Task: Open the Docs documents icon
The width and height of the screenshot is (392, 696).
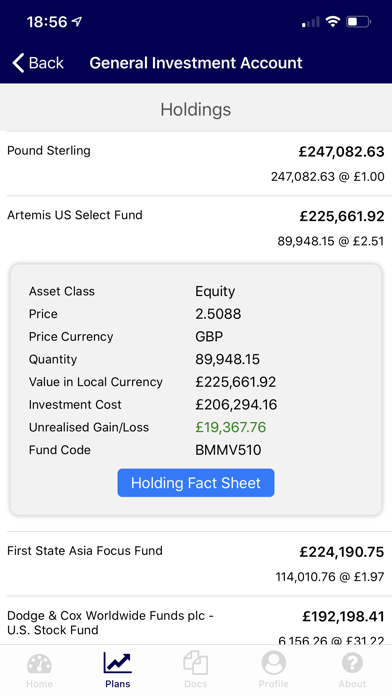Action: (196, 663)
